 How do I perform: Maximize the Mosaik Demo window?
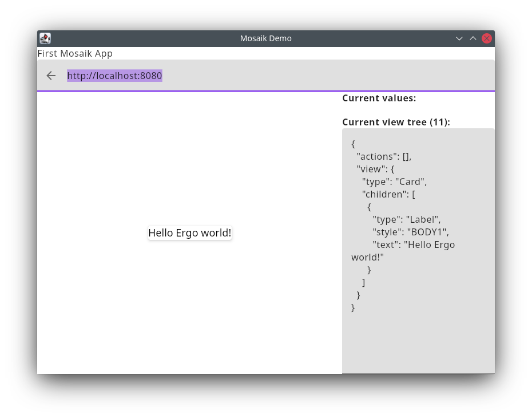point(473,38)
